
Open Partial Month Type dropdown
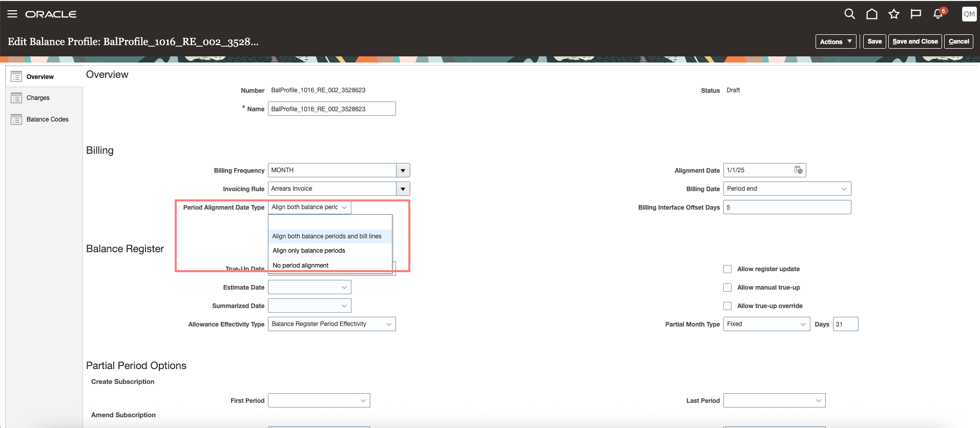click(766, 324)
